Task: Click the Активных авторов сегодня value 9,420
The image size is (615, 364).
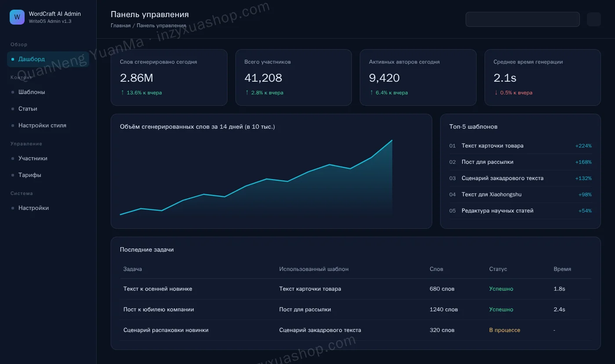Action: 384,78
